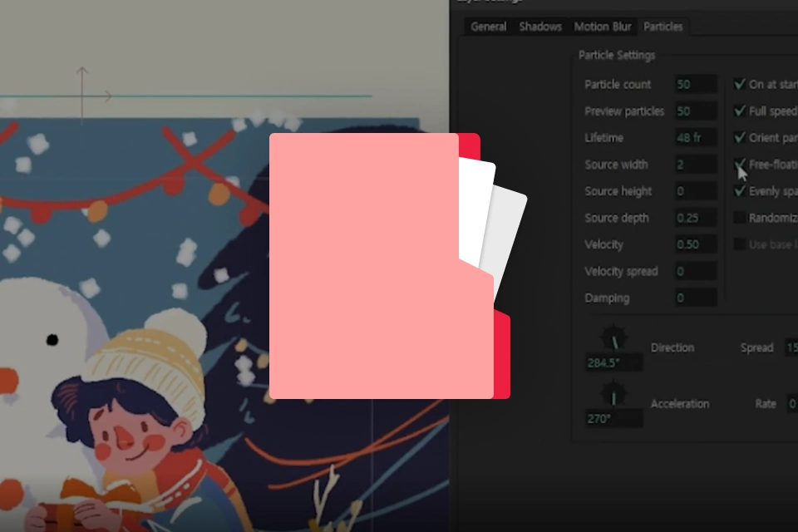Toggle the Full speed checkbox

tap(740, 111)
